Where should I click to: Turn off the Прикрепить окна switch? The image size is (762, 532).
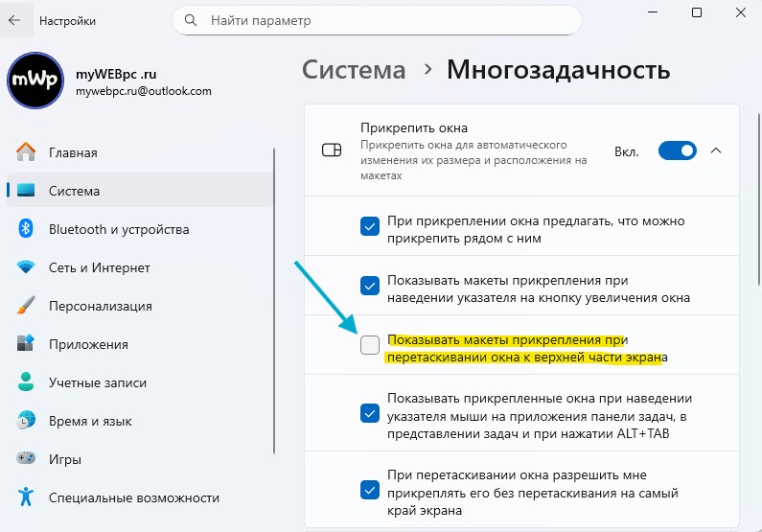point(678,150)
